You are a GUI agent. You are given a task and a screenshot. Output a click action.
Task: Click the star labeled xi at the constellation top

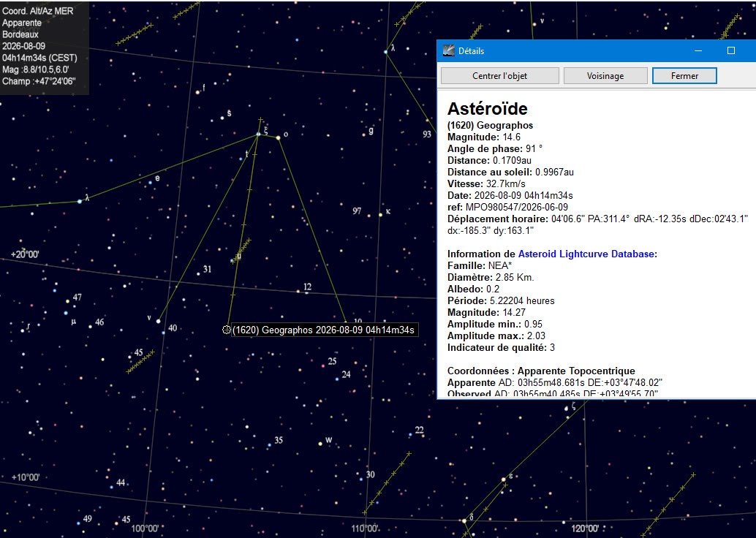click(x=258, y=134)
